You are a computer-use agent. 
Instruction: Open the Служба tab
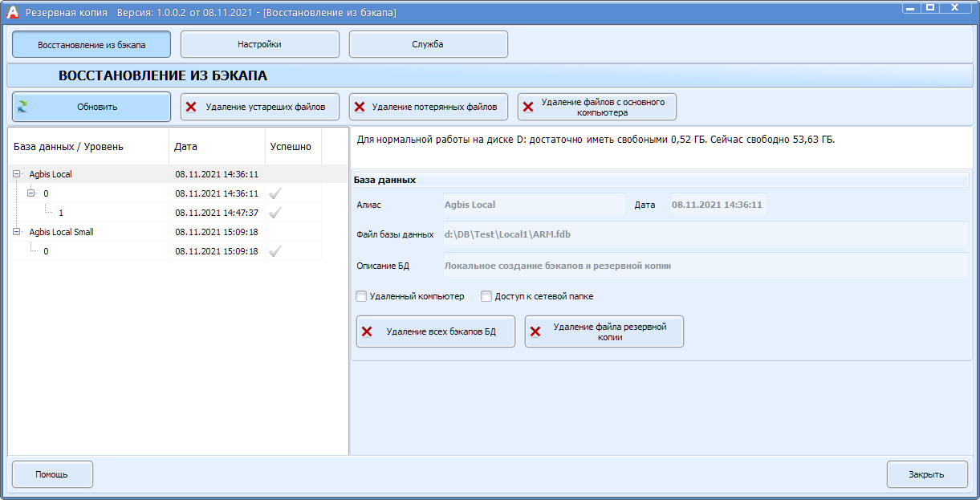point(429,45)
